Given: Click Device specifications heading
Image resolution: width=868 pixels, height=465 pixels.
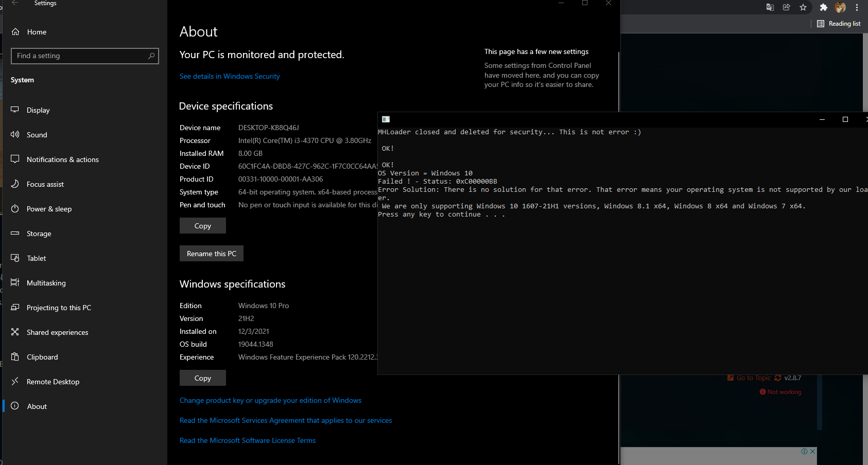Looking at the screenshot, I should coord(226,106).
